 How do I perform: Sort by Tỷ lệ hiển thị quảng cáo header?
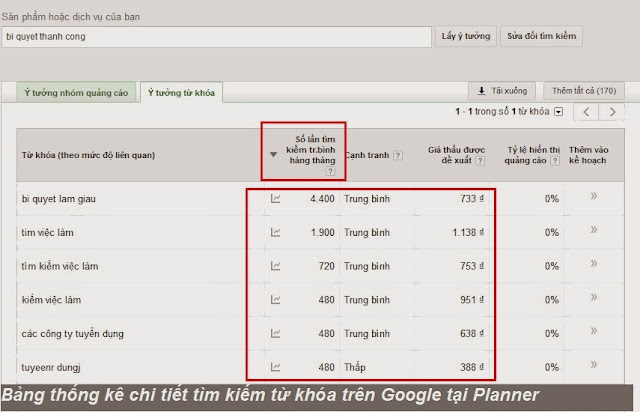click(532, 155)
